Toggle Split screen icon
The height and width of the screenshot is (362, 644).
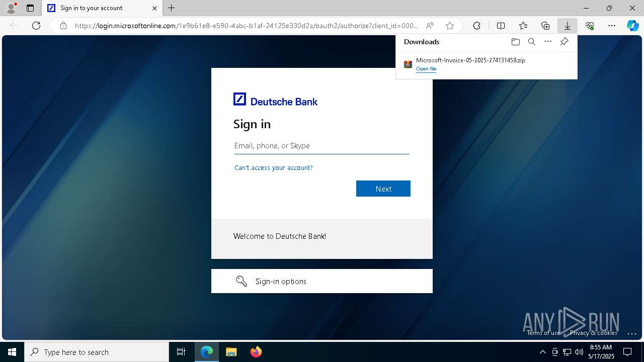pos(501,26)
